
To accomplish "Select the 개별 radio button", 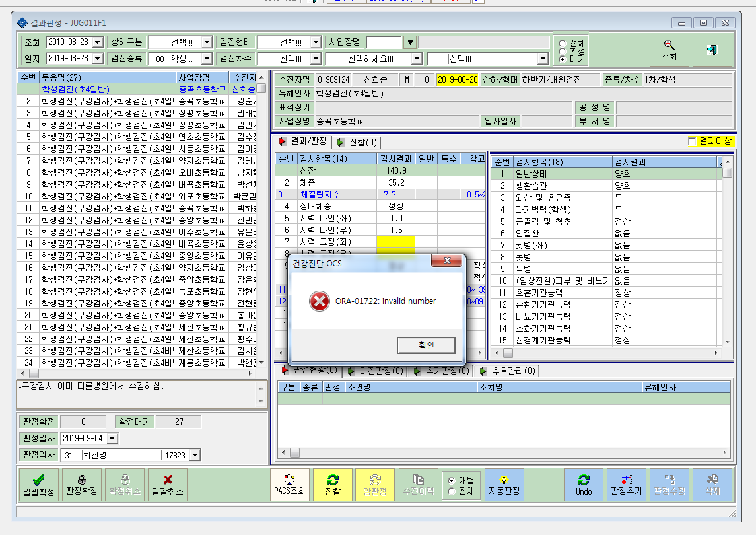I will point(451,480).
